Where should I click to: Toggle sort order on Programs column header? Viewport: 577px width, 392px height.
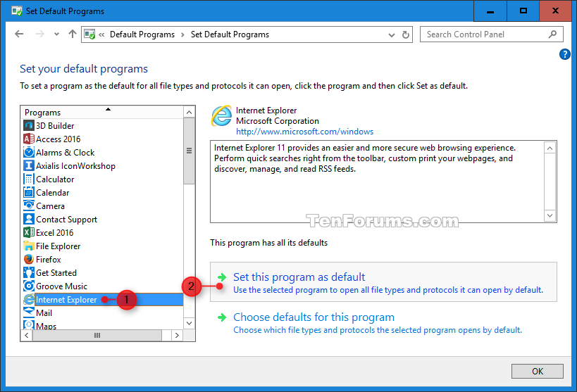tap(101, 112)
